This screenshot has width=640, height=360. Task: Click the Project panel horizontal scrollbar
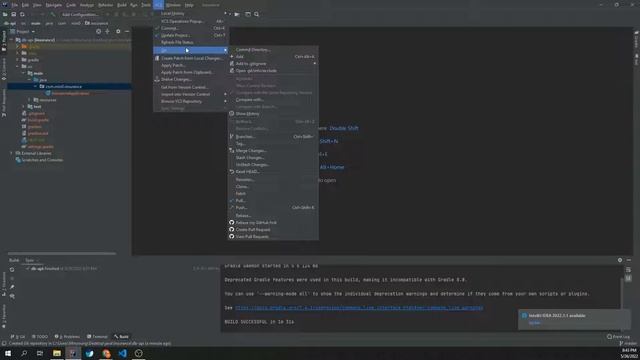62,253
